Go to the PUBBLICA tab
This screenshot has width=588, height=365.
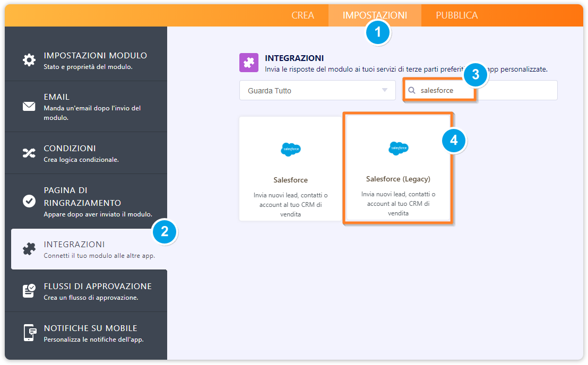tap(457, 15)
